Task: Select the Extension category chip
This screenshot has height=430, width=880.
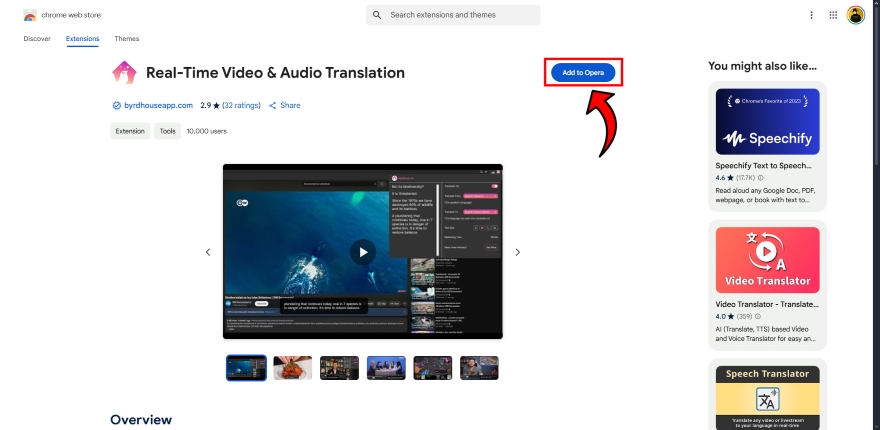Action: (130, 131)
